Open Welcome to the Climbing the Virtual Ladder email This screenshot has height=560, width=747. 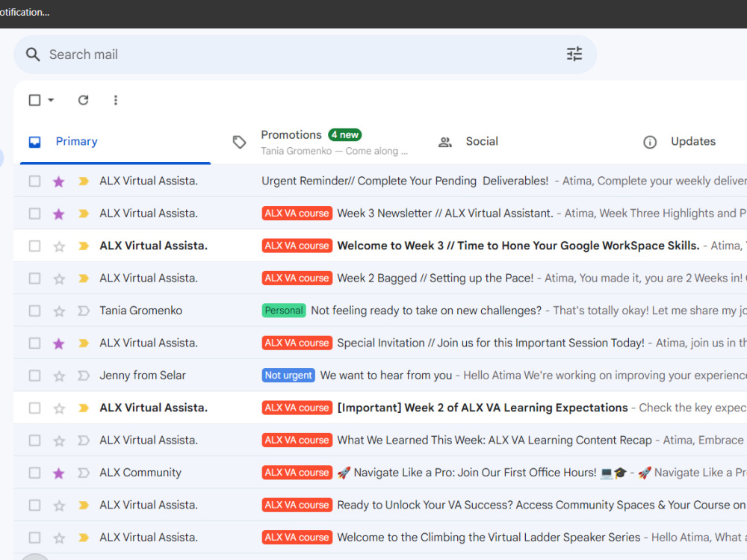(489, 537)
